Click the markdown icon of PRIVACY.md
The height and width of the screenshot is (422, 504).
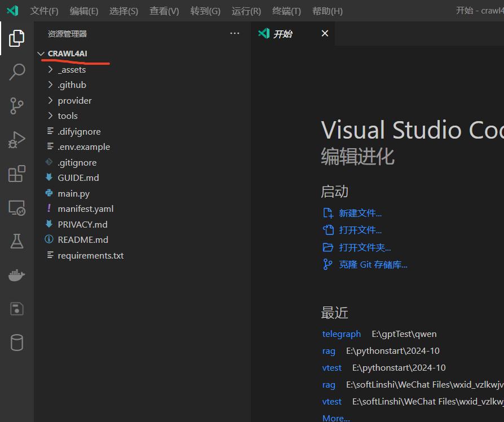coord(49,224)
